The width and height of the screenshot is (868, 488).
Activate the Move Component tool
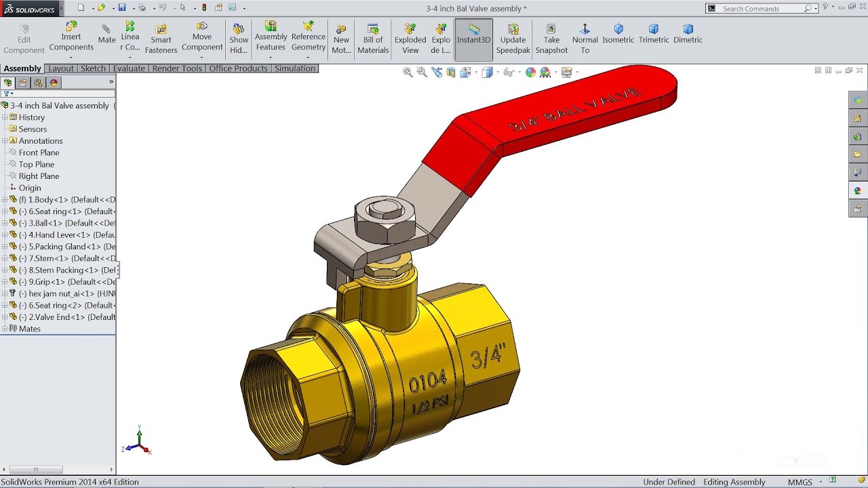click(202, 34)
